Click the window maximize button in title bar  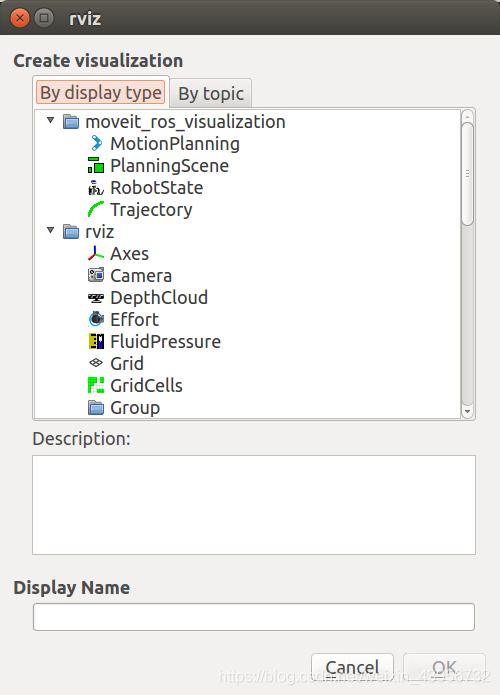pos(44,18)
